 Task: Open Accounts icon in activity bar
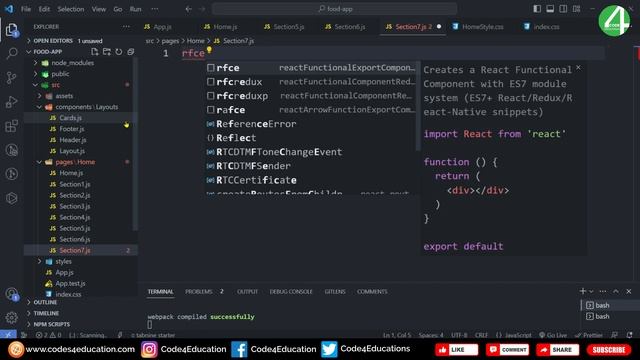(11, 294)
